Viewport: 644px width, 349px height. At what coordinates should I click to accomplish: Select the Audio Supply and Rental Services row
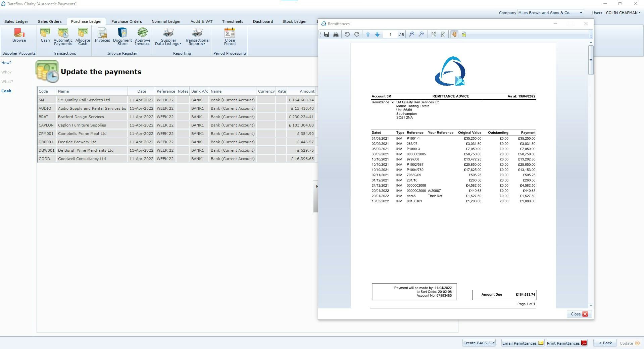[177, 108]
